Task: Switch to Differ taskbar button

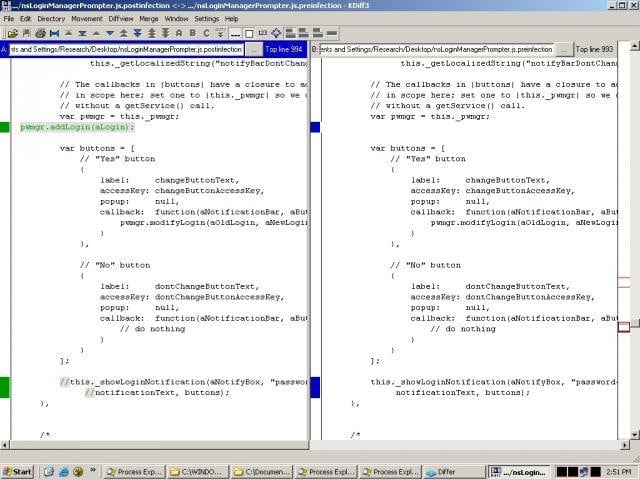Action: tap(453, 472)
